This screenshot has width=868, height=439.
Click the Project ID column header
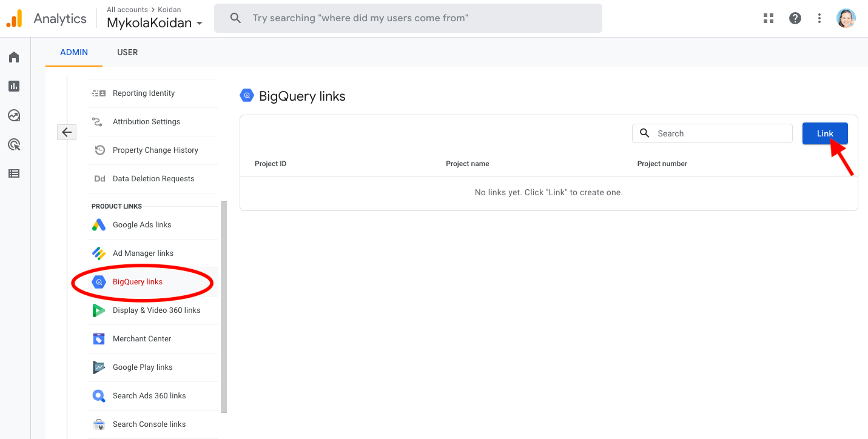(x=271, y=164)
